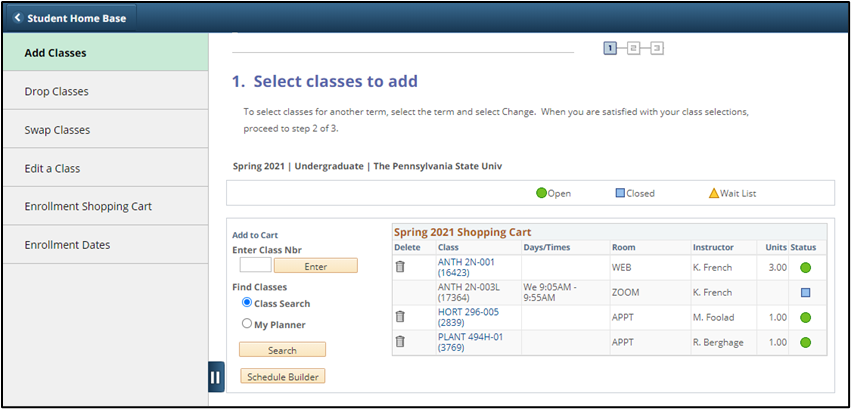This screenshot has height=409, width=851.
Task: Open the Schedule Builder
Action: pos(282,376)
